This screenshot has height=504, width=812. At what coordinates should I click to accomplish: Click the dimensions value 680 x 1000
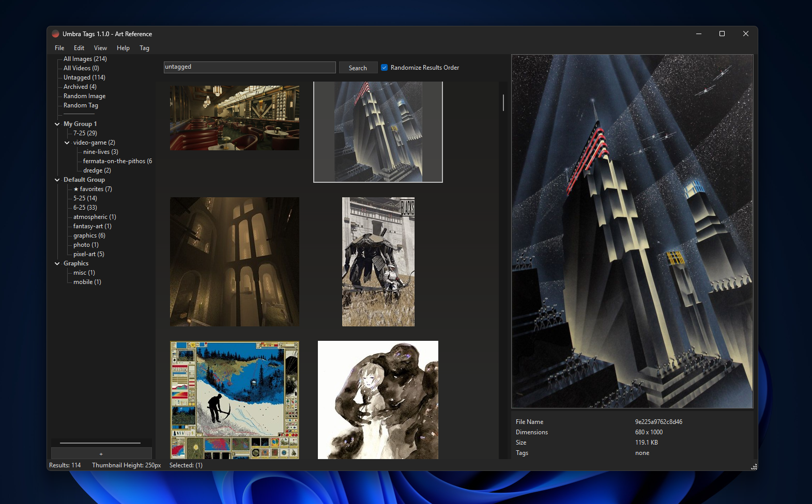(649, 432)
